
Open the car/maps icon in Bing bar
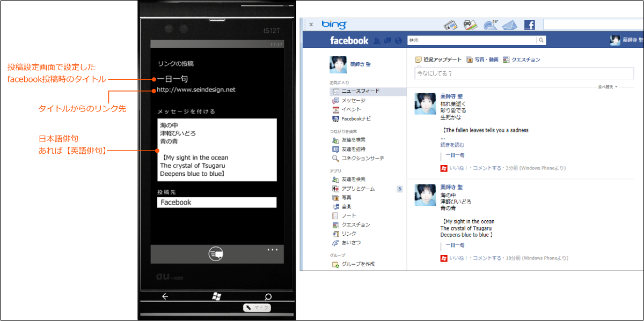click(x=470, y=25)
